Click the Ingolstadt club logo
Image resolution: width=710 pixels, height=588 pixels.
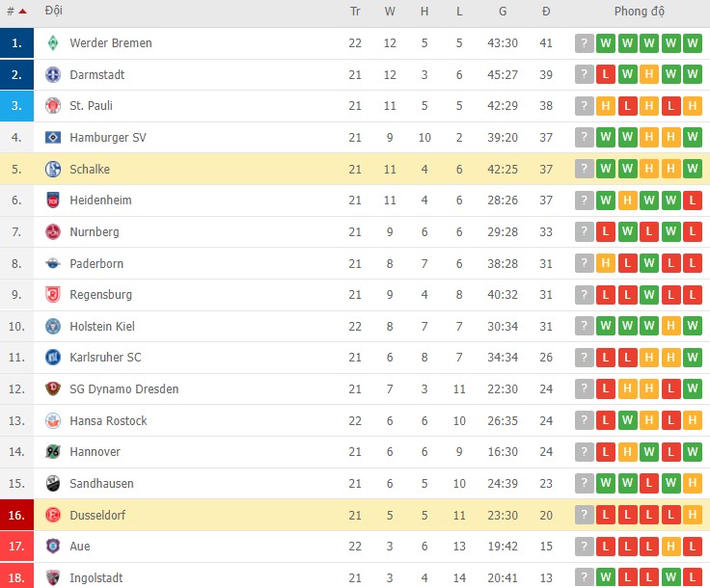(53, 578)
